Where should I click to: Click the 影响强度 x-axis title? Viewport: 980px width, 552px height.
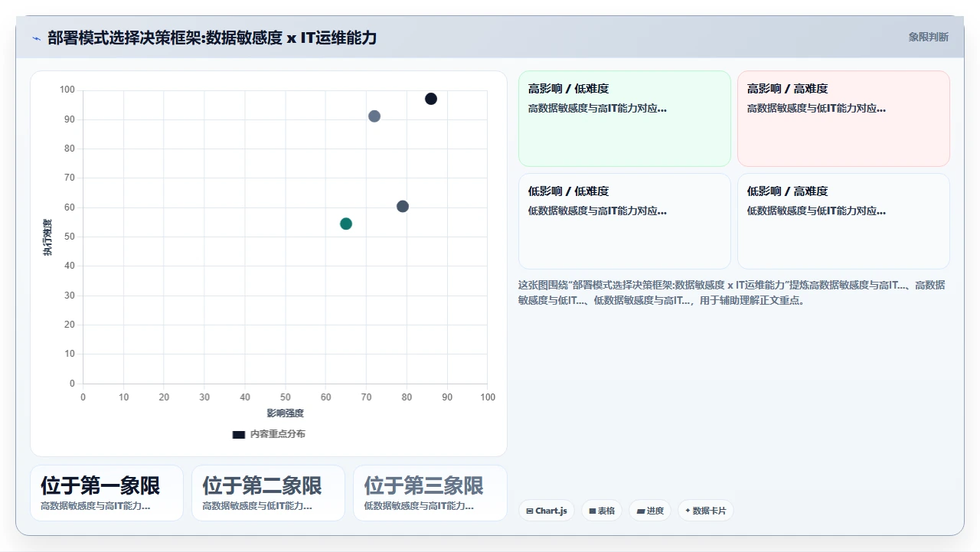[285, 413]
